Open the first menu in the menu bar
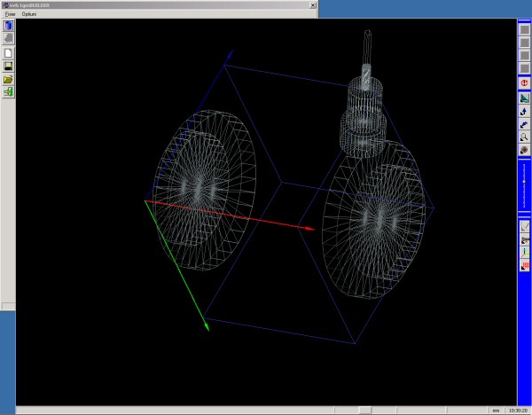This screenshot has height=415, width=532. click(x=10, y=14)
